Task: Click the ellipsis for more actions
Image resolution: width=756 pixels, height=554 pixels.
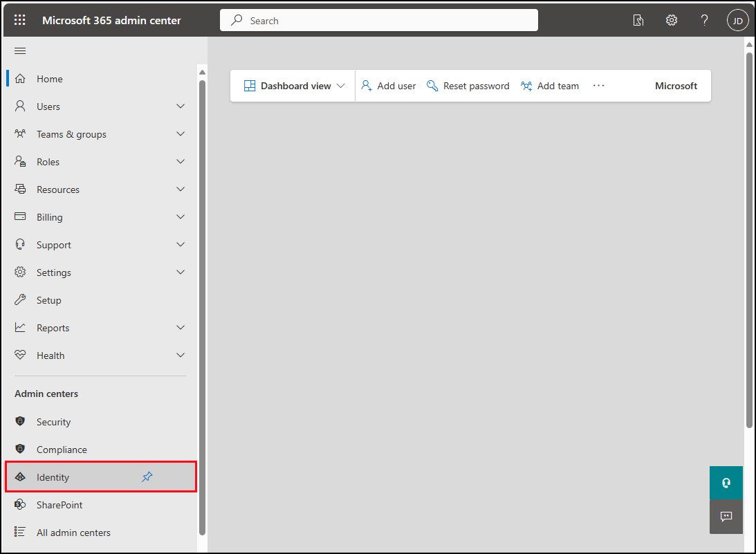Action: (x=598, y=85)
